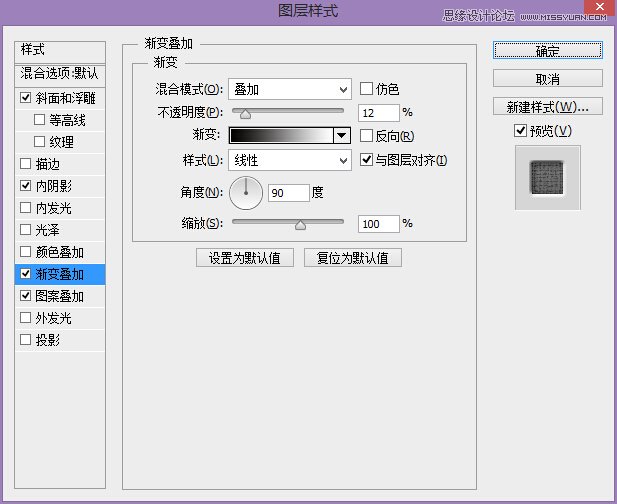The height and width of the screenshot is (504, 617).
Task: Click the scale field showing 100
Action: point(379,224)
